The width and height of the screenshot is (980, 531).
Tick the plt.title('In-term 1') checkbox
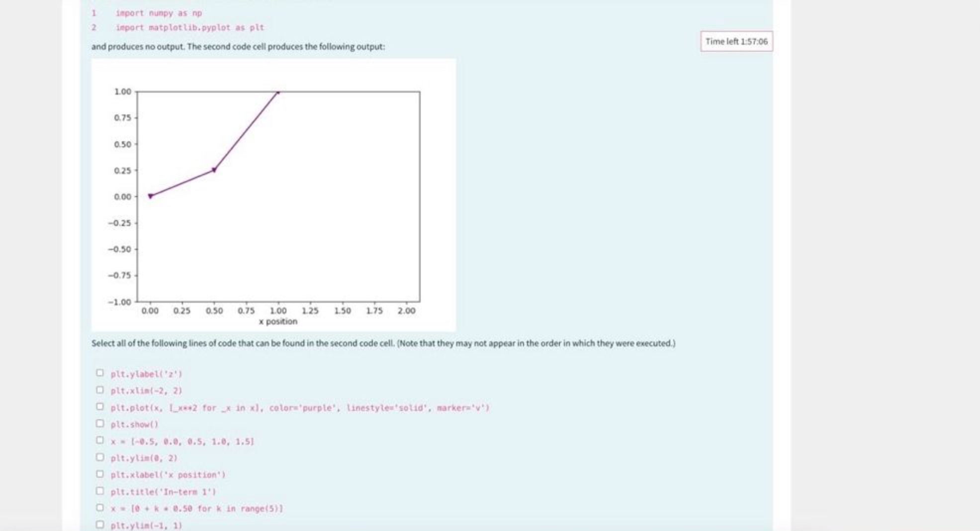(x=100, y=491)
